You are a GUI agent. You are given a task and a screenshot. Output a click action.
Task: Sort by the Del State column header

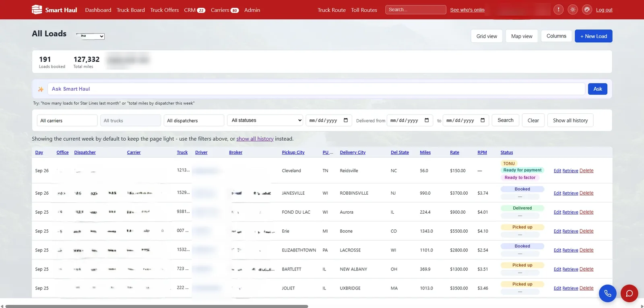click(400, 152)
